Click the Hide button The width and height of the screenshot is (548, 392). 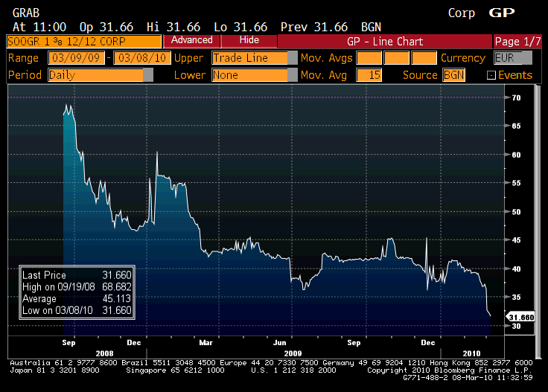[249, 40]
